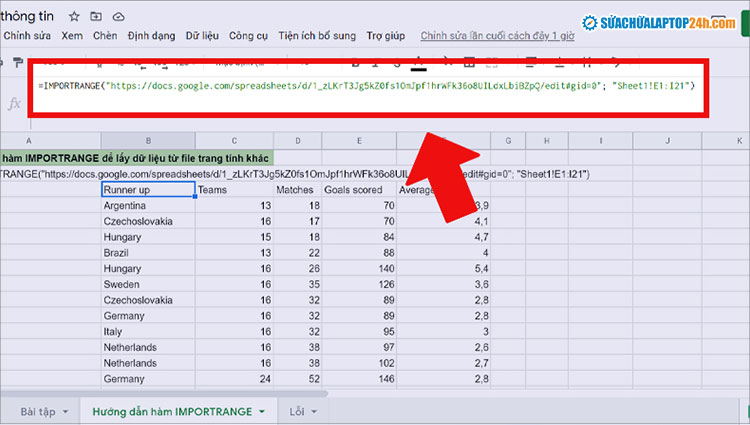Open the Lỗi tab dropdown arrow
The width and height of the screenshot is (750, 425).
point(314,412)
